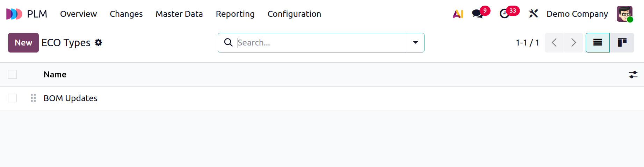This screenshot has height=167, width=644.
Task: Switch to Kanban view
Action: click(x=622, y=43)
